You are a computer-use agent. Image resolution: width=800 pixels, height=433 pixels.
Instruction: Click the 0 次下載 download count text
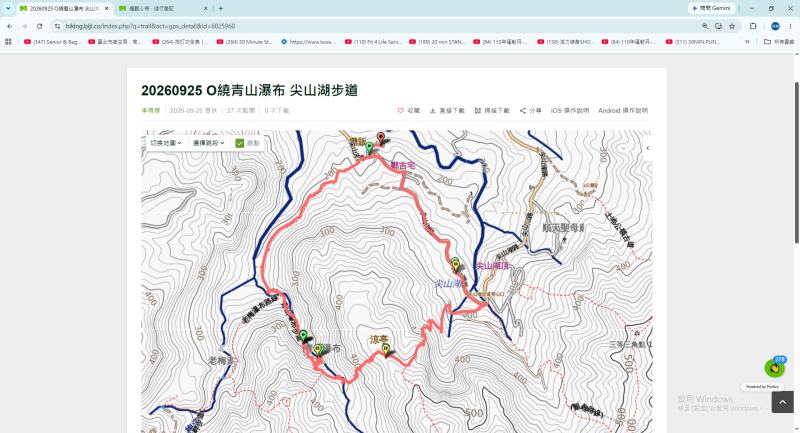point(277,111)
